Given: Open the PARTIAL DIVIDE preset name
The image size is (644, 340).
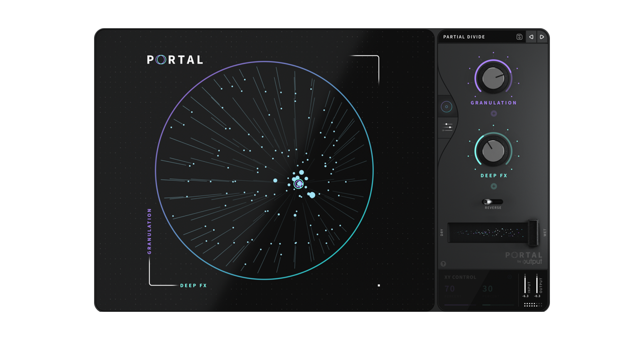Looking at the screenshot, I should click(464, 37).
